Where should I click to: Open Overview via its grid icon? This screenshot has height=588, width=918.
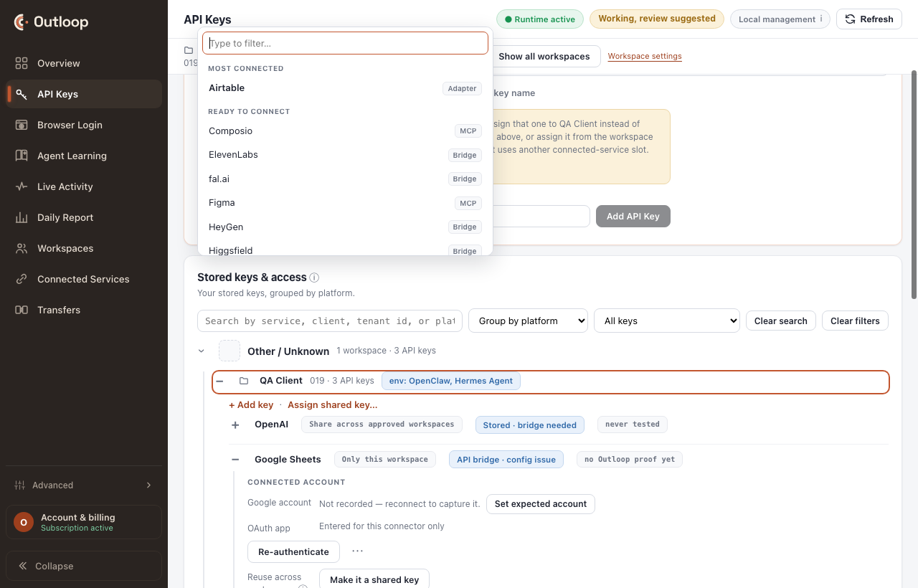(x=22, y=63)
